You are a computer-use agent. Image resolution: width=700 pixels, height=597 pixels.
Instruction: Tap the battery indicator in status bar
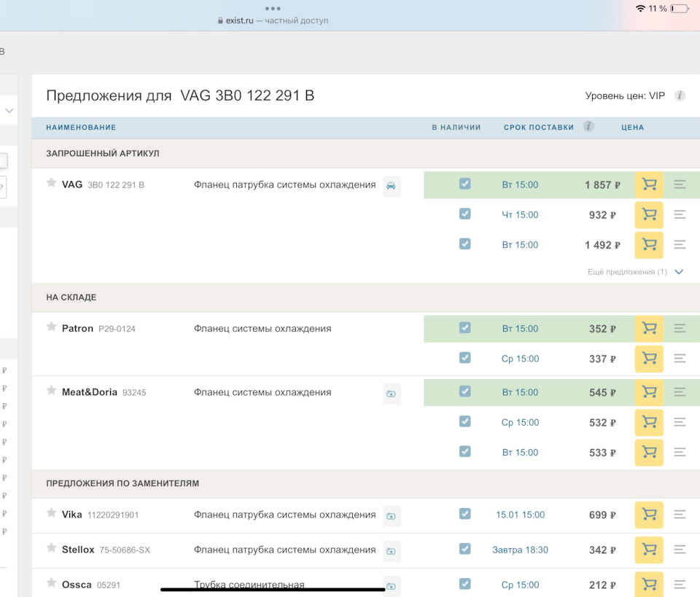pos(680,9)
